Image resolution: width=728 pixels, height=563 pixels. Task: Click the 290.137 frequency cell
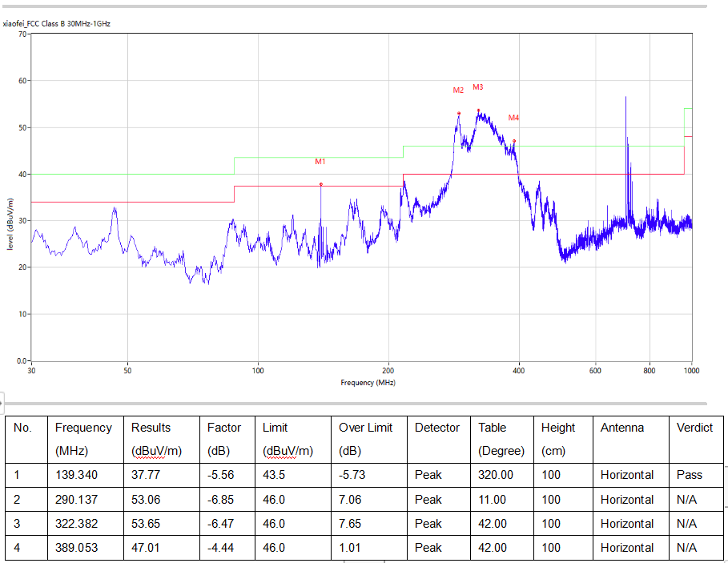coord(76,500)
